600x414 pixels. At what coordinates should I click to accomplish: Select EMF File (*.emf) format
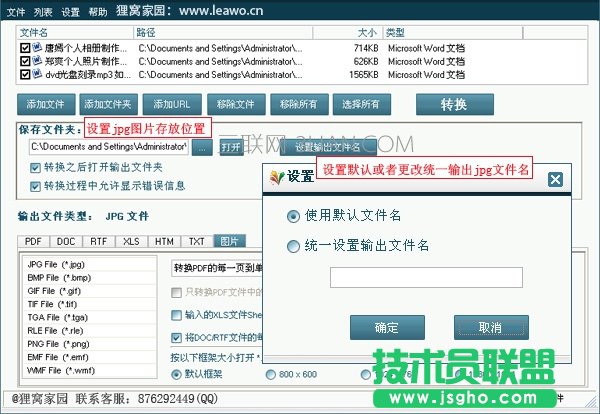90,357
